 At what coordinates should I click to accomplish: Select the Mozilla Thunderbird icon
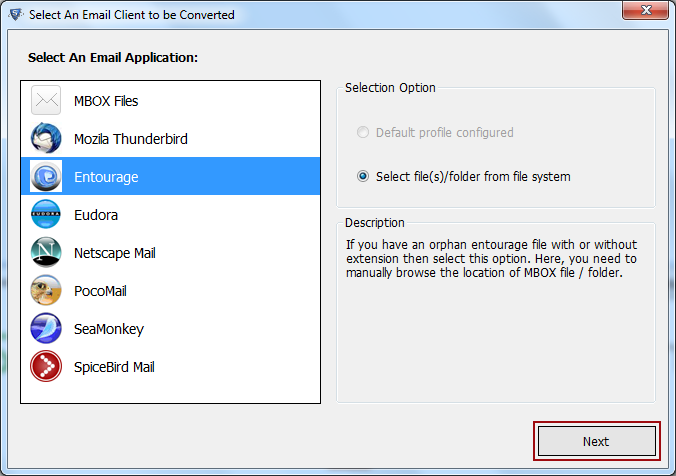tap(46, 138)
